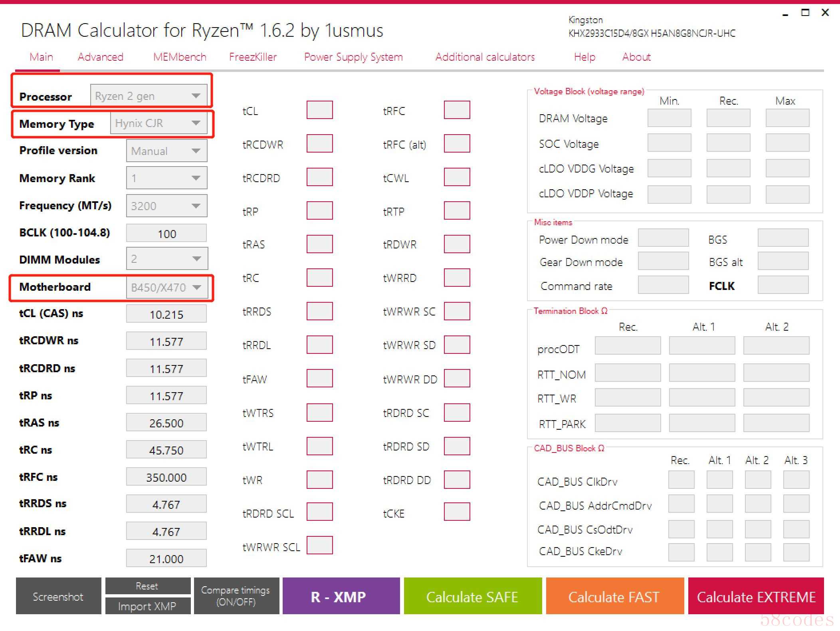840x631 pixels.
Task: Click the Command rate field
Action: click(x=663, y=285)
